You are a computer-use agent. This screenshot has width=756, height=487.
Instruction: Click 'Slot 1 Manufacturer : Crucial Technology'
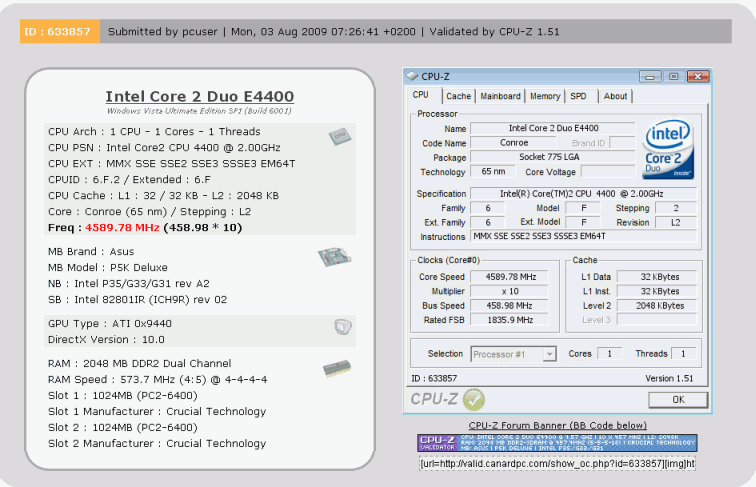pos(157,411)
